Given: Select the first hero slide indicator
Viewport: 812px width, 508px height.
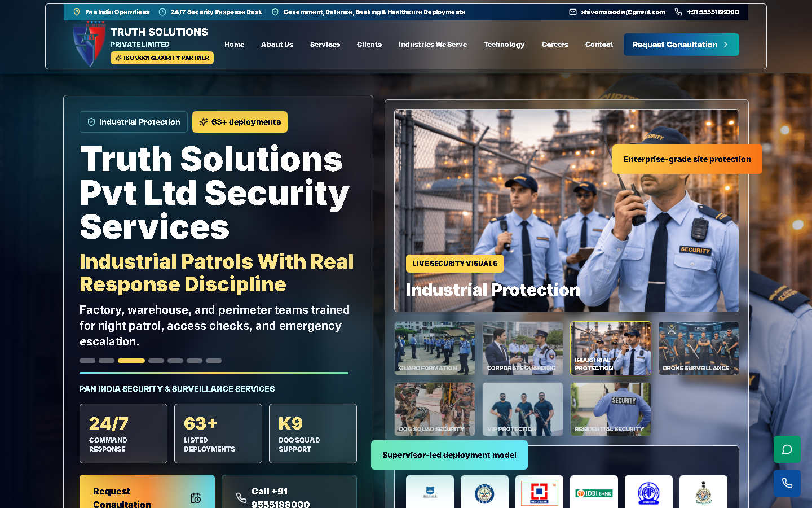Looking at the screenshot, I should (x=87, y=361).
